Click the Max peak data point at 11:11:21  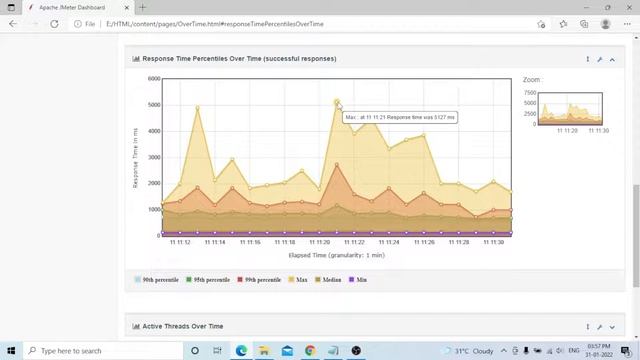coord(337,102)
